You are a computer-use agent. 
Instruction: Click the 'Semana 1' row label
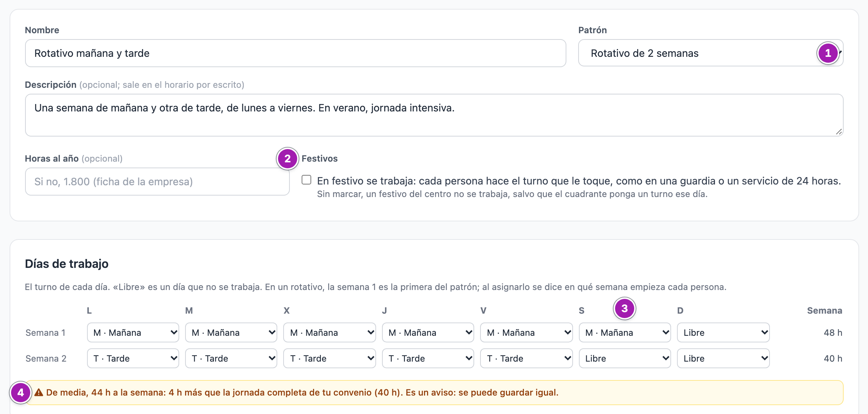(45, 333)
